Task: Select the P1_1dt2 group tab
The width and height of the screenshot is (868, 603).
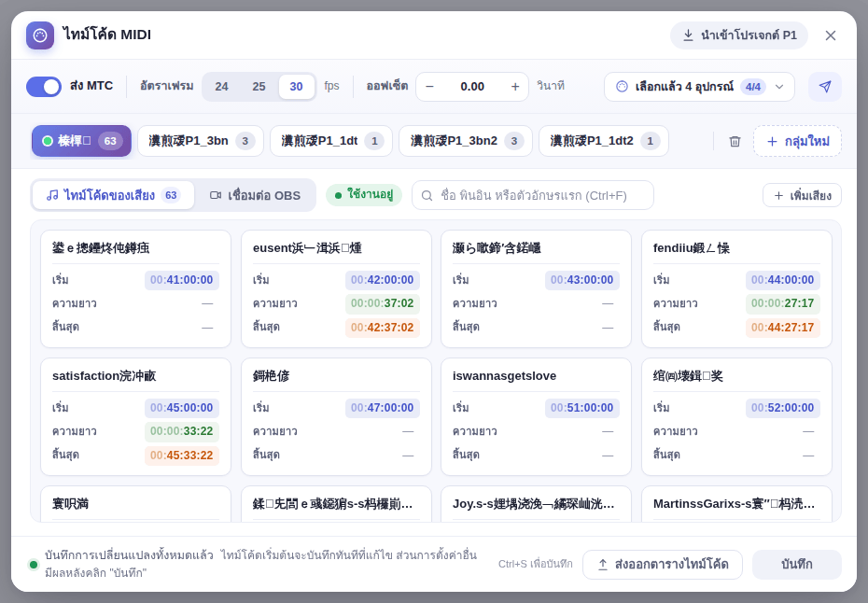Action: pos(603,141)
